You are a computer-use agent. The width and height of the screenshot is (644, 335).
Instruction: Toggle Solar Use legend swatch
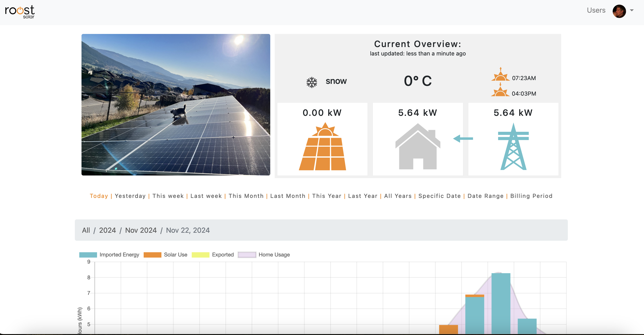(x=153, y=255)
